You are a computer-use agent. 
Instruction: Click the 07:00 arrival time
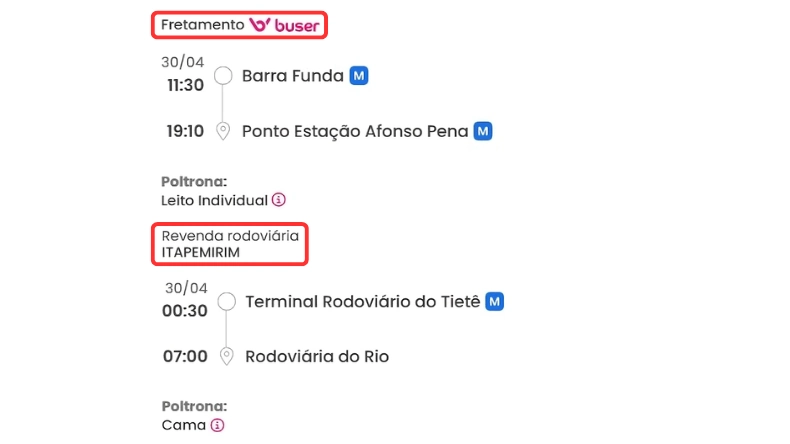point(185,356)
